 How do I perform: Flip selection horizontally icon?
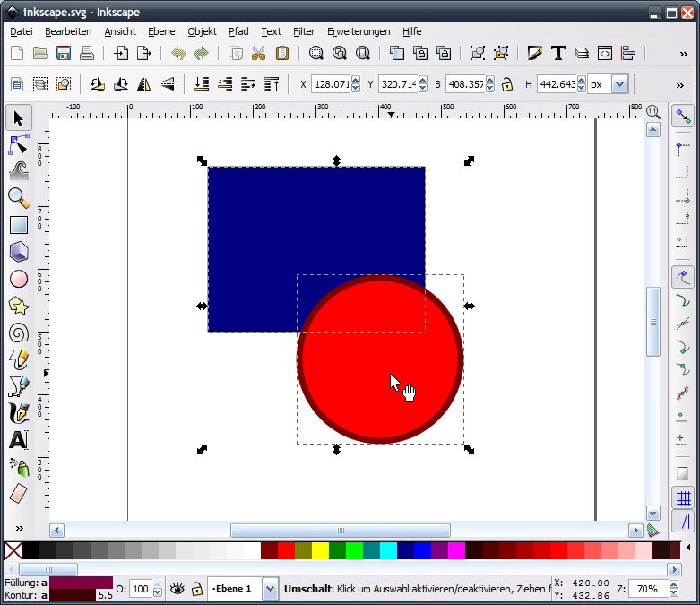[x=143, y=84]
